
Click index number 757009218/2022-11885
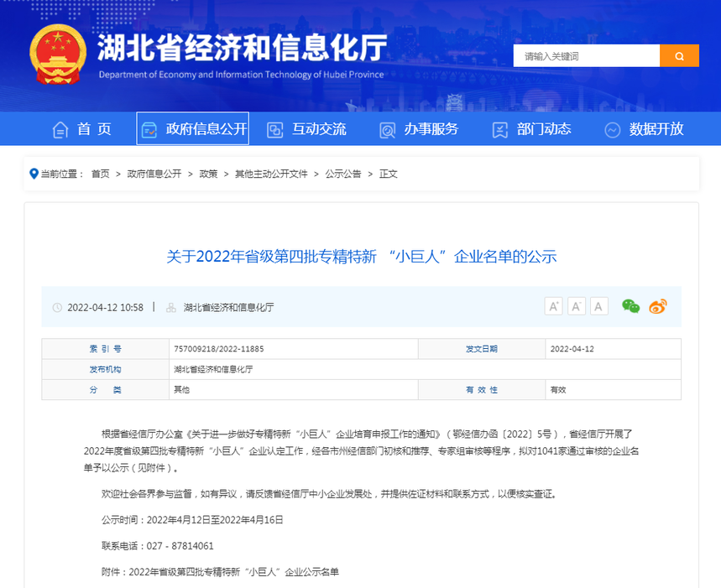[x=219, y=349]
